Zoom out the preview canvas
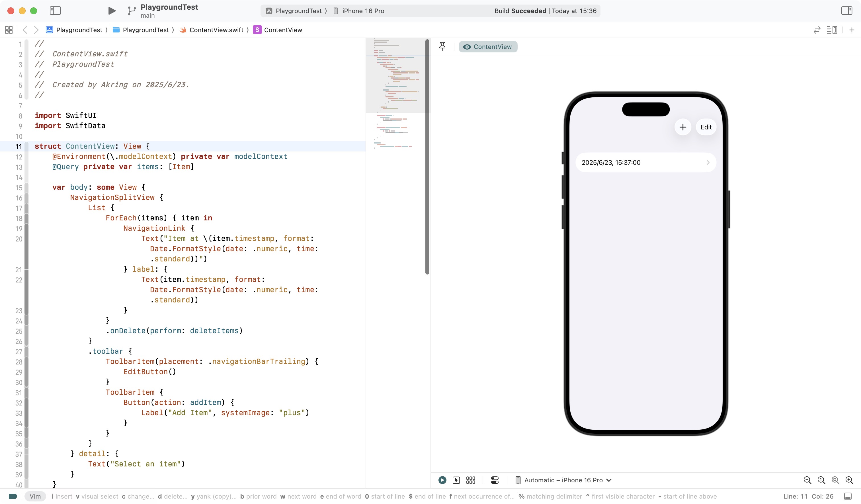 click(x=807, y=480)
